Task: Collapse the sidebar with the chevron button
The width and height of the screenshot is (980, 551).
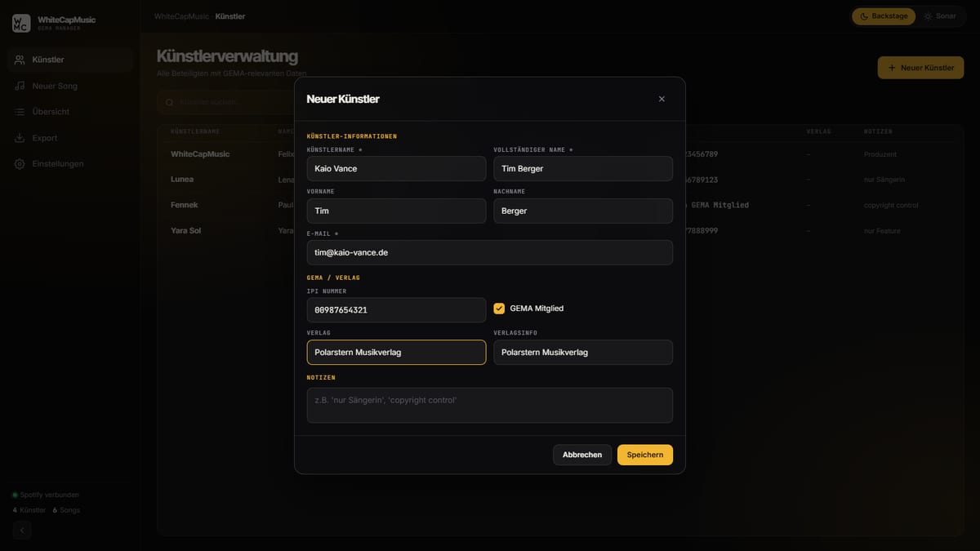Action: pos(22,531)
